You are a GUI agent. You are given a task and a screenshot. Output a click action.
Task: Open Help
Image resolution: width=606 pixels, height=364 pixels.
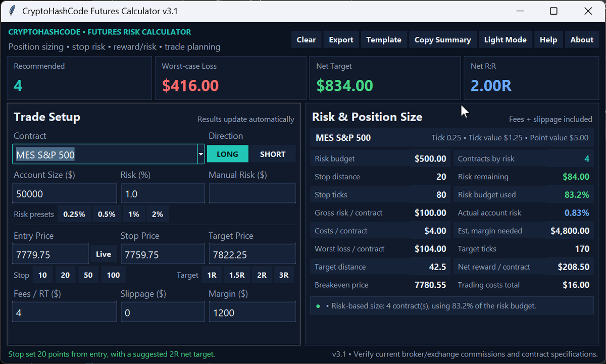pyautogui.click(x=548, y=39)
